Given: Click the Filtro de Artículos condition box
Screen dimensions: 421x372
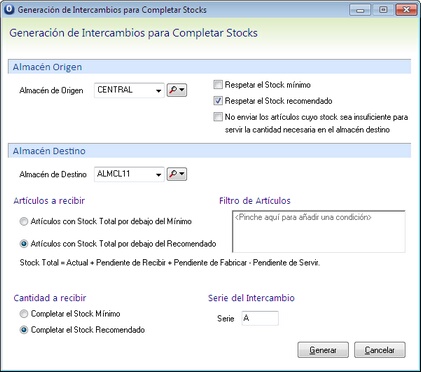Looking at the screenshot, I should (319, 231).
